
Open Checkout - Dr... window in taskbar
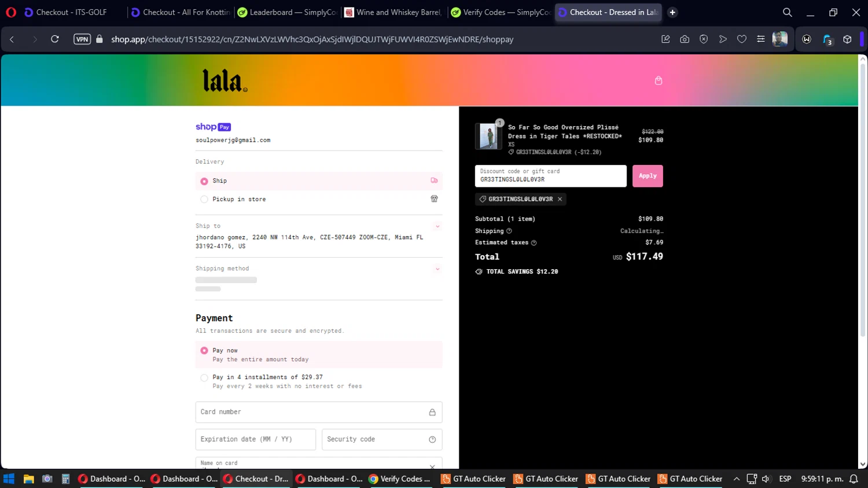coord(256,479)
